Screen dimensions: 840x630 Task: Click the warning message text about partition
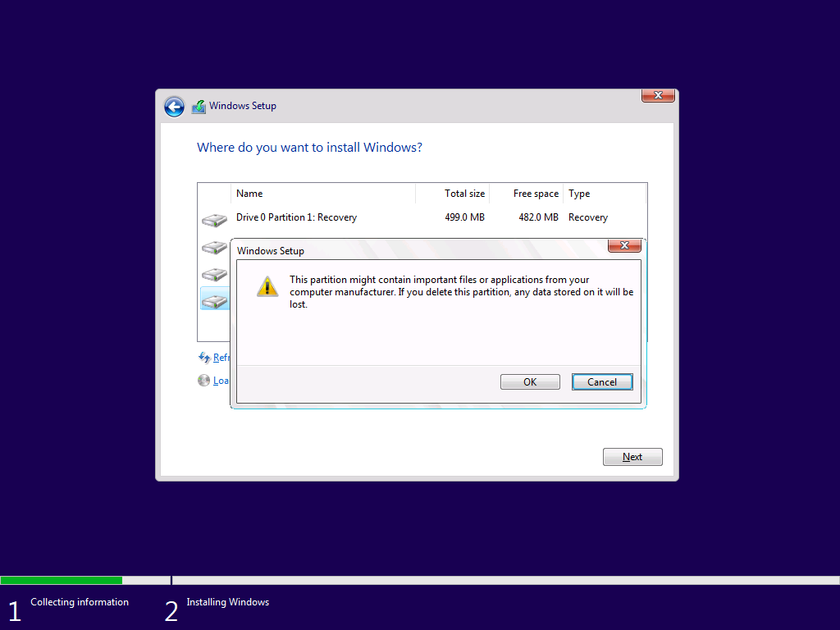(x=461, y=292)
